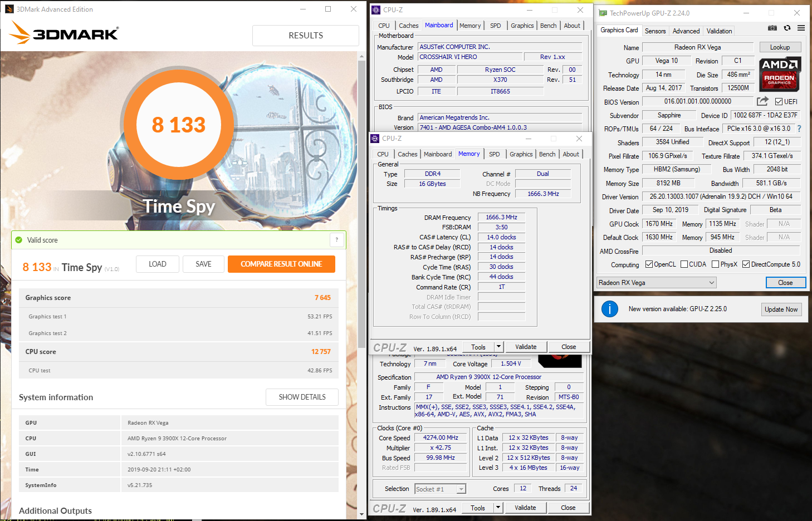Open Caches tab in CPU-Z Memory window
The height and width of the screenshot is (521, 812).
click(407, 154)
